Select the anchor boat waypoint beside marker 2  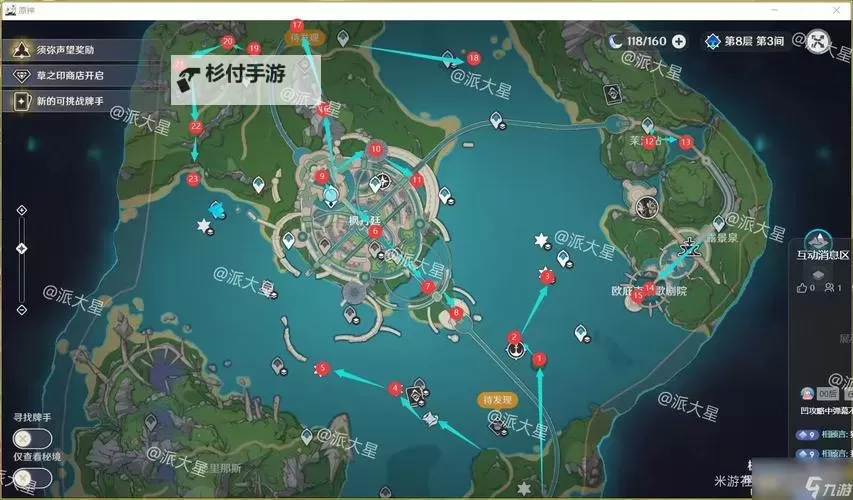pos(515,349)
